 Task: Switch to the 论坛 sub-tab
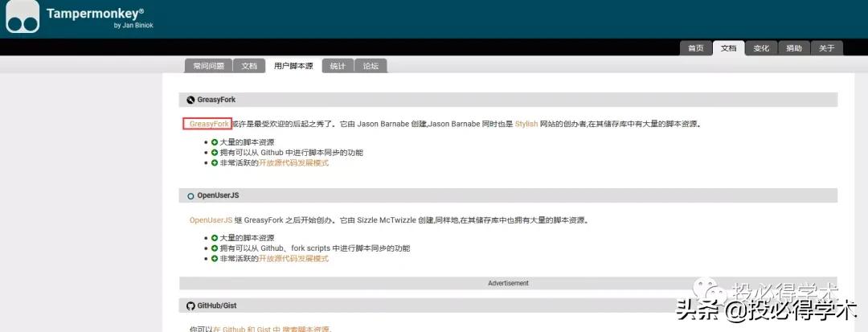371,66
